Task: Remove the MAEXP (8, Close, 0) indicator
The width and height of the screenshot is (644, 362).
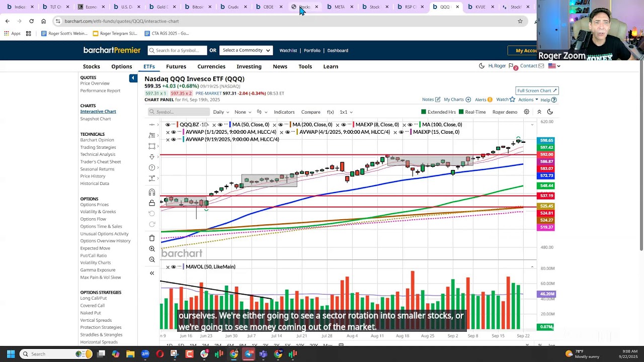Action: click(x=337, y=125)
